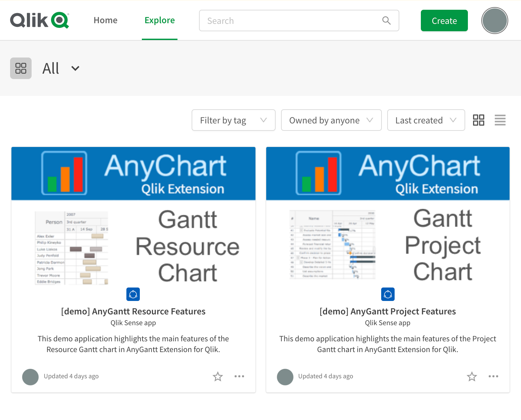This screenshot has width=521, height=420.
Task: Open the Home tab
Action: [x=106, y=20]
